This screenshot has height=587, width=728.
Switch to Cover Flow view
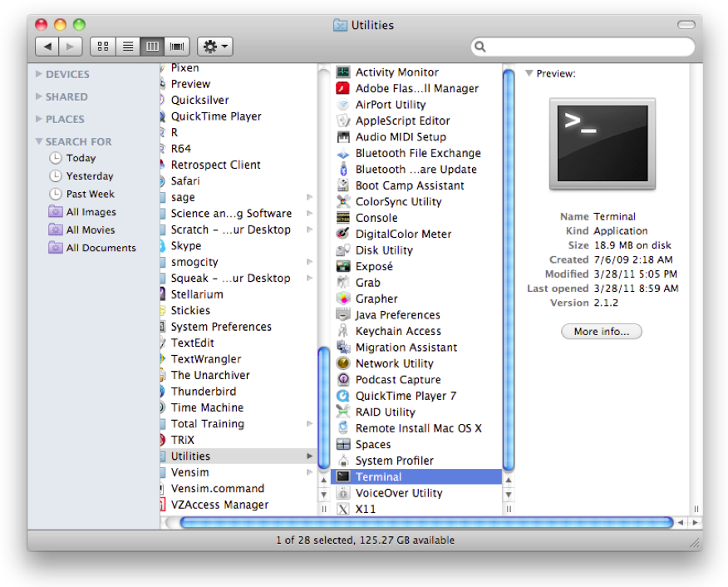[x=177, y=47]
